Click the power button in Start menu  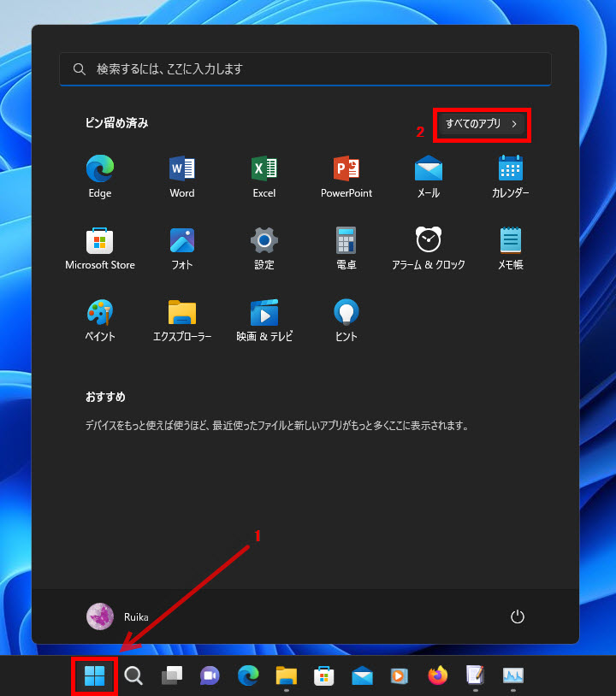517,616
